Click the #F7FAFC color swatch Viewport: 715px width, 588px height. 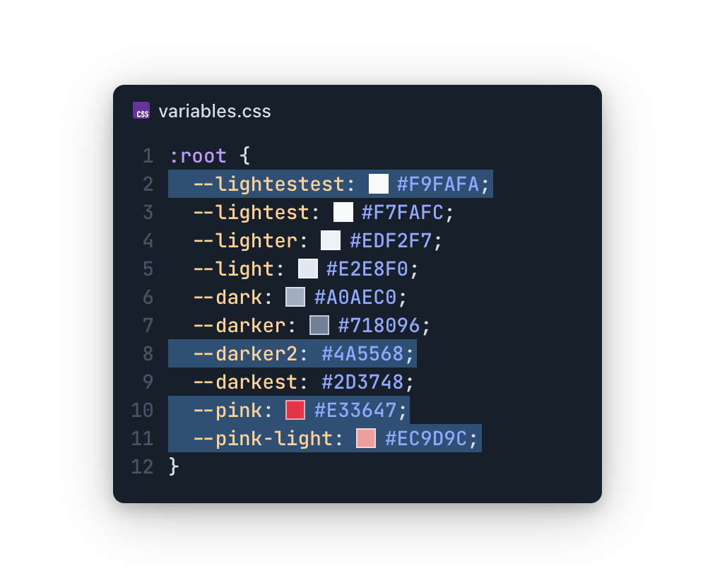coord(343,212)
